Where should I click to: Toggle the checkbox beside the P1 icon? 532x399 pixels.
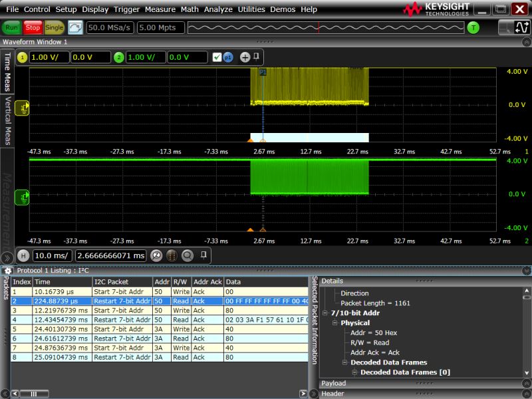(216, 57)
